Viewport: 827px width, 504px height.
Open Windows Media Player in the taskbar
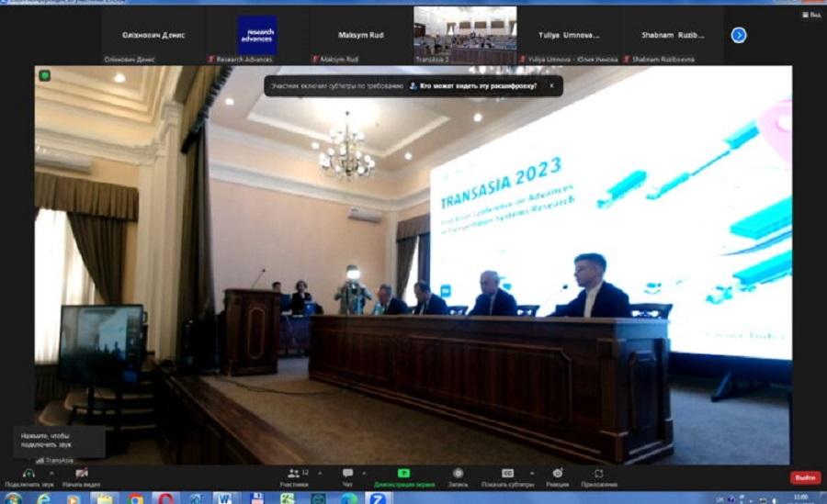(x=74, y=498)
